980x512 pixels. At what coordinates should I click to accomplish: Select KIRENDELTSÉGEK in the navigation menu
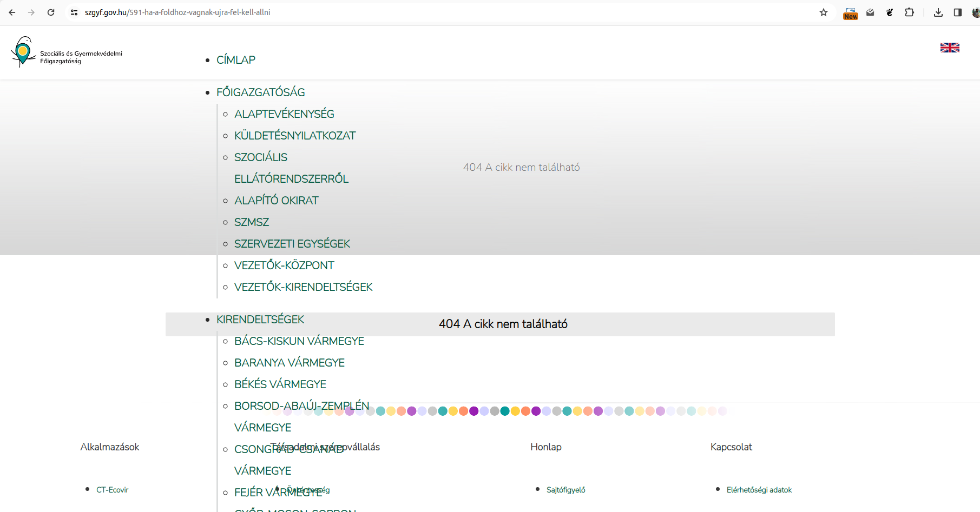pos(260,320)
